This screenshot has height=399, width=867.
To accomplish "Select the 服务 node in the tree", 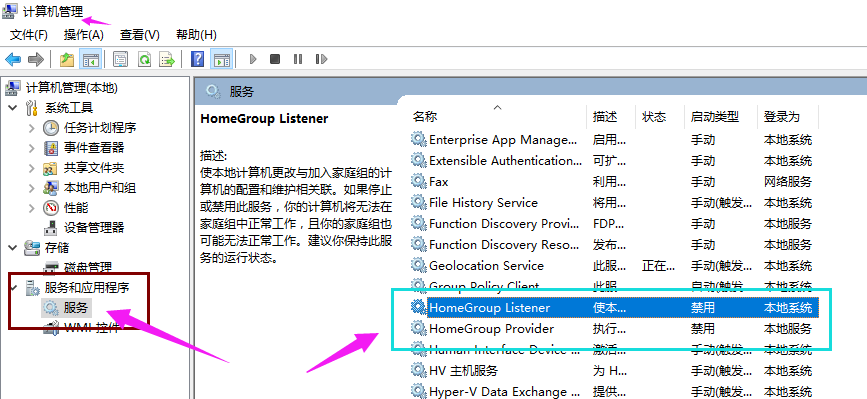I will tap(76, 307).
